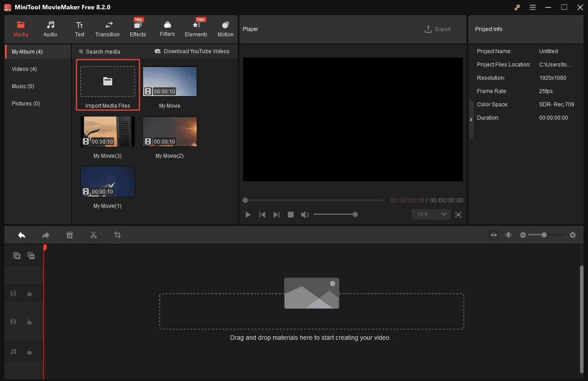Select the My Movie(1) thumbnail
Screen dimensions: 588x381
point(108,182)
